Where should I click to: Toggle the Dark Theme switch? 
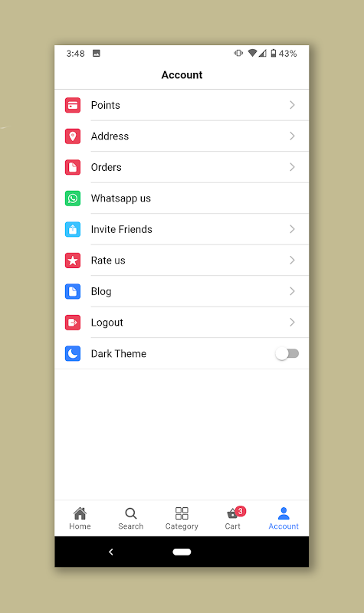click(x=287, y=354)
